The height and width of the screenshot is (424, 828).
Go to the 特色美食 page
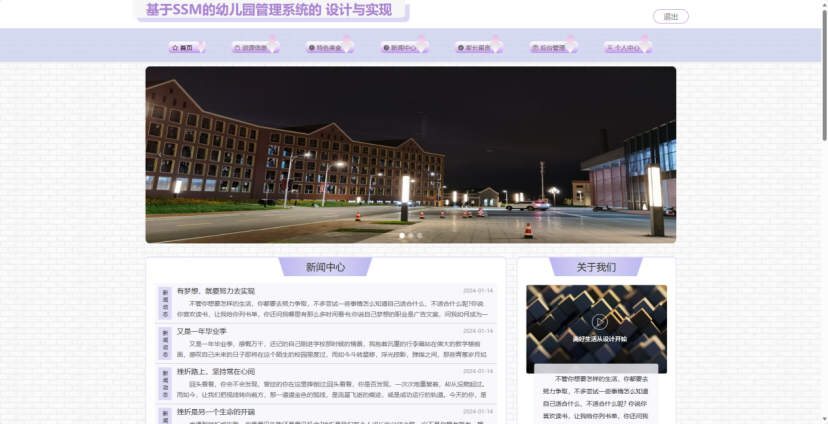coord(330,48)
